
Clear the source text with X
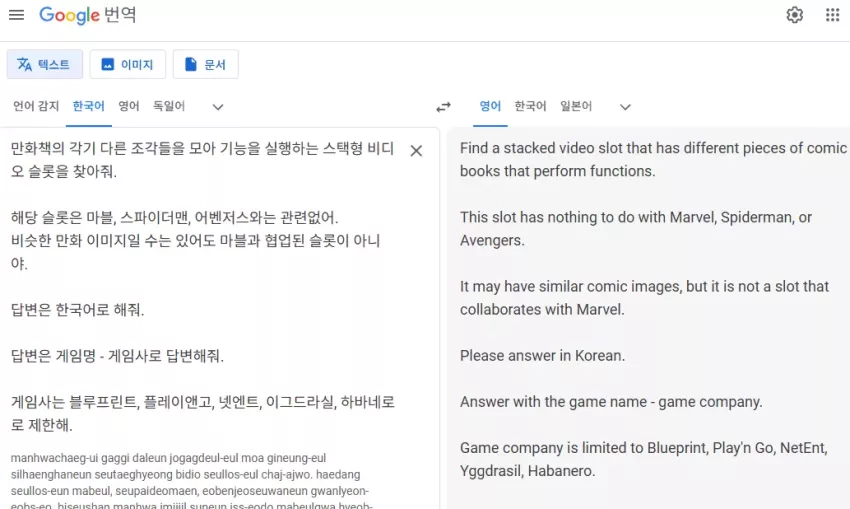[416, 151]
